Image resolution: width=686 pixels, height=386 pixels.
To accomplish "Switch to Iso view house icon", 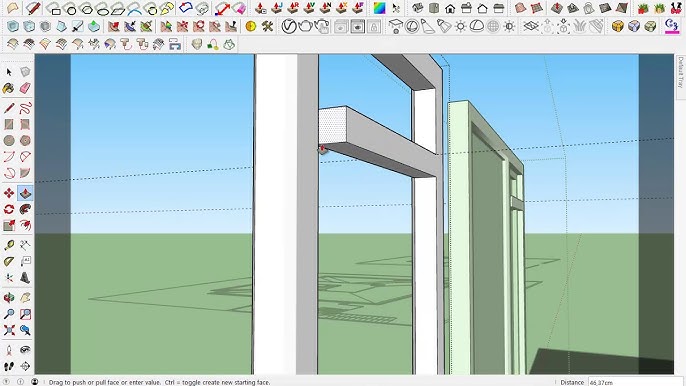I will point(417,8).
